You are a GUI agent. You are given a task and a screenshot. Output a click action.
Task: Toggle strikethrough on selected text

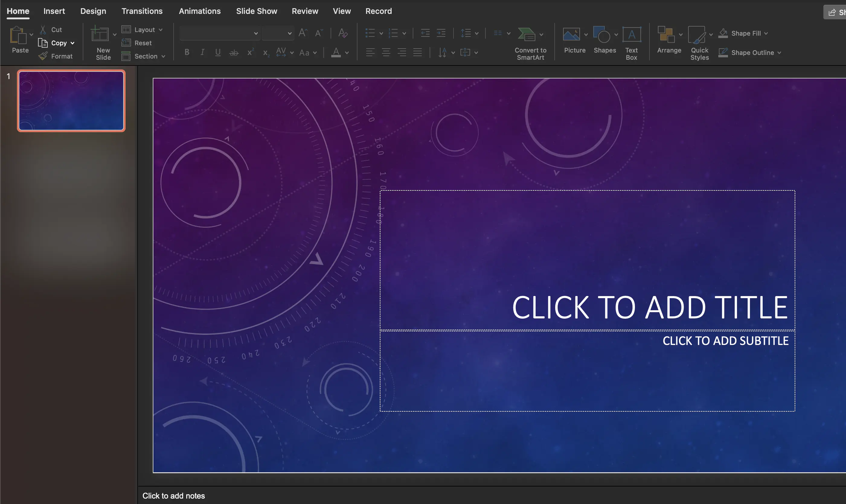pos(234,52)
